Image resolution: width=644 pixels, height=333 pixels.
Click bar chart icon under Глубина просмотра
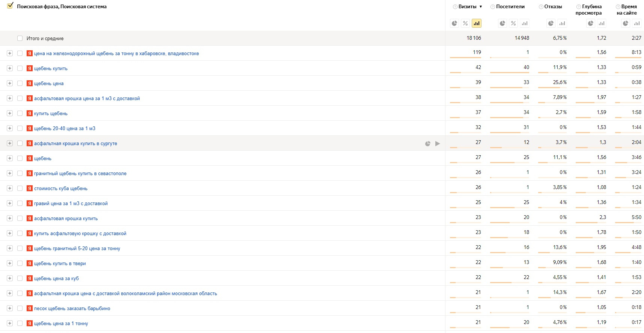602,23
